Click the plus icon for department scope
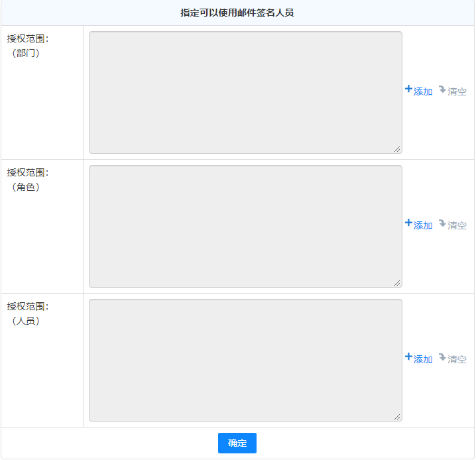Screen dimensions: 476x460 tap(408, 89)
